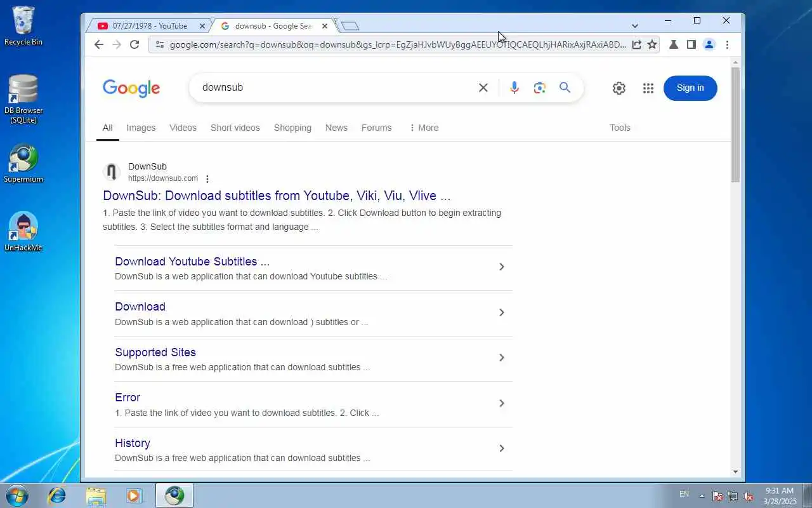Start voice search with microphone icon

point(514,88)
